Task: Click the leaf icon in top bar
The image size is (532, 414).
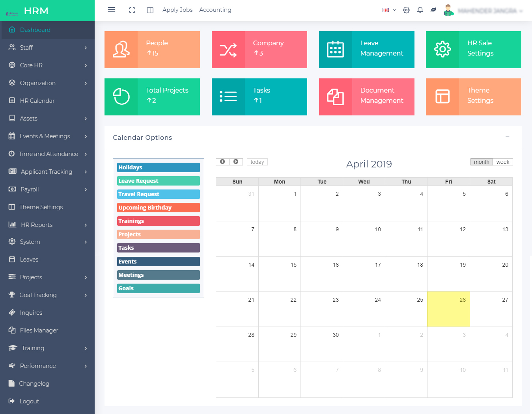Action: (x=433, y=10)
